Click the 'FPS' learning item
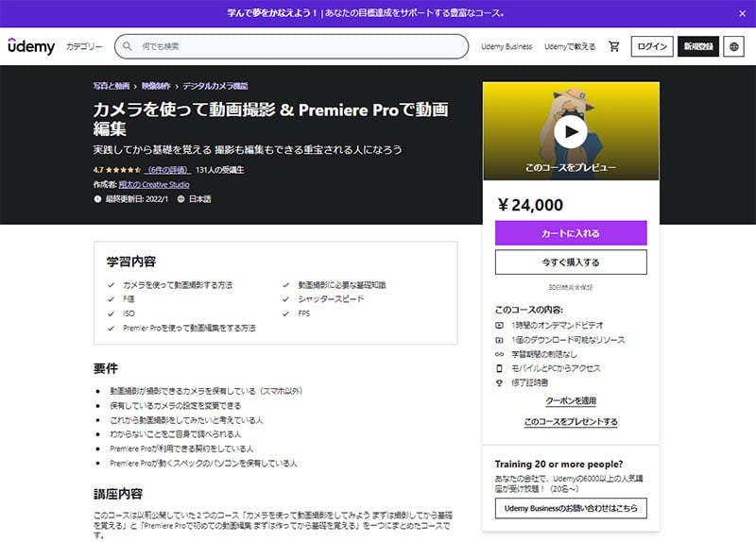The image size is (756, 542). [x=303, y=313]
